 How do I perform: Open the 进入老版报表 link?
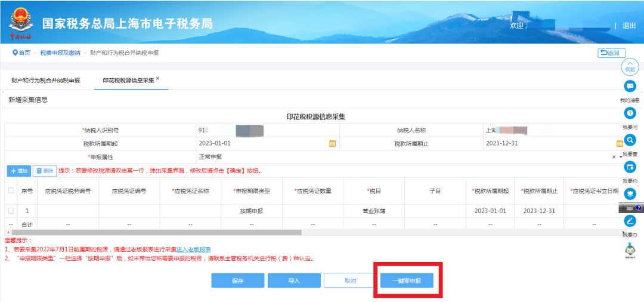click(x=193, y=249)
